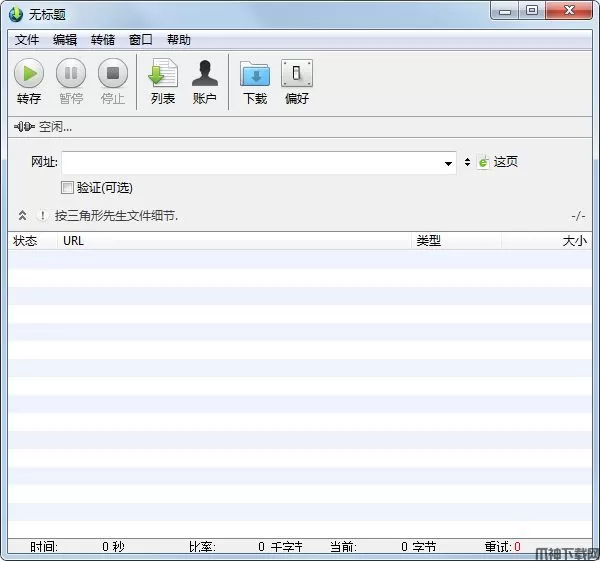Screen dimensions: 600x561
Task: Click the 重试: 0 status entry
Action: click(503, 546)
